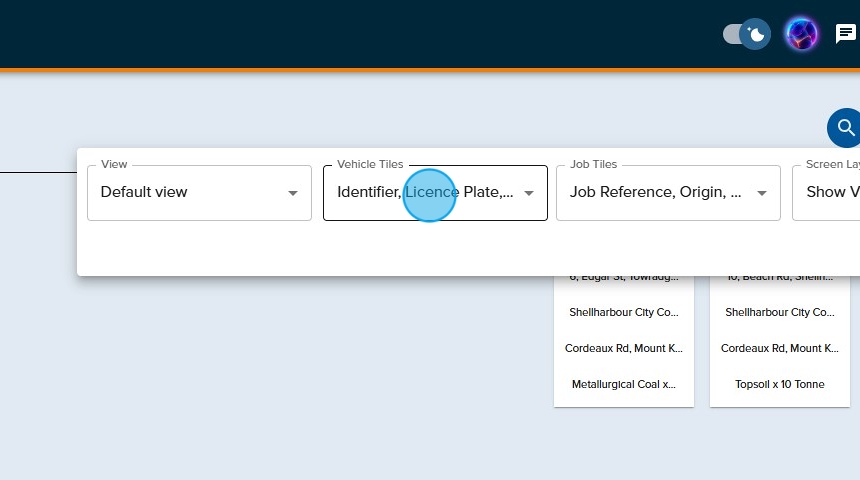The image size is (860, 480).
Task: Expand the View dropdown arrow
Action: pos(293,193)
